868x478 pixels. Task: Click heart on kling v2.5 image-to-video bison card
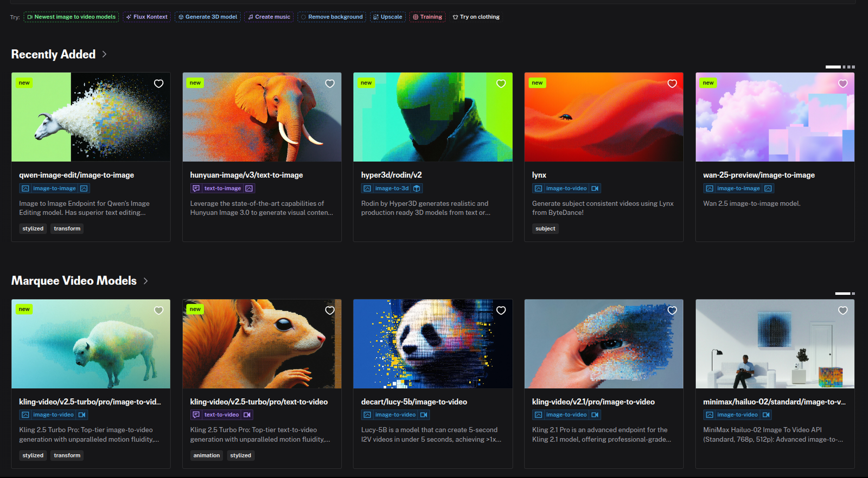[158, 311]
